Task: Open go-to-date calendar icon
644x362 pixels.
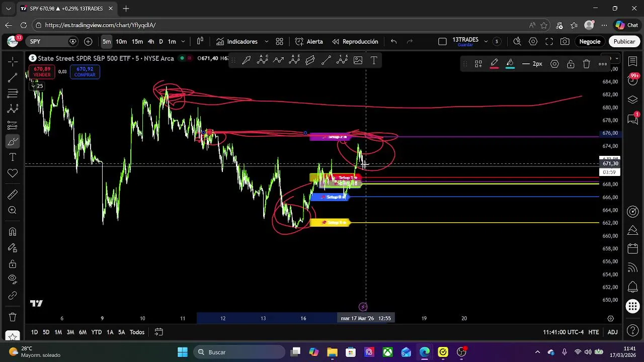Action: [x=158, y=332]
